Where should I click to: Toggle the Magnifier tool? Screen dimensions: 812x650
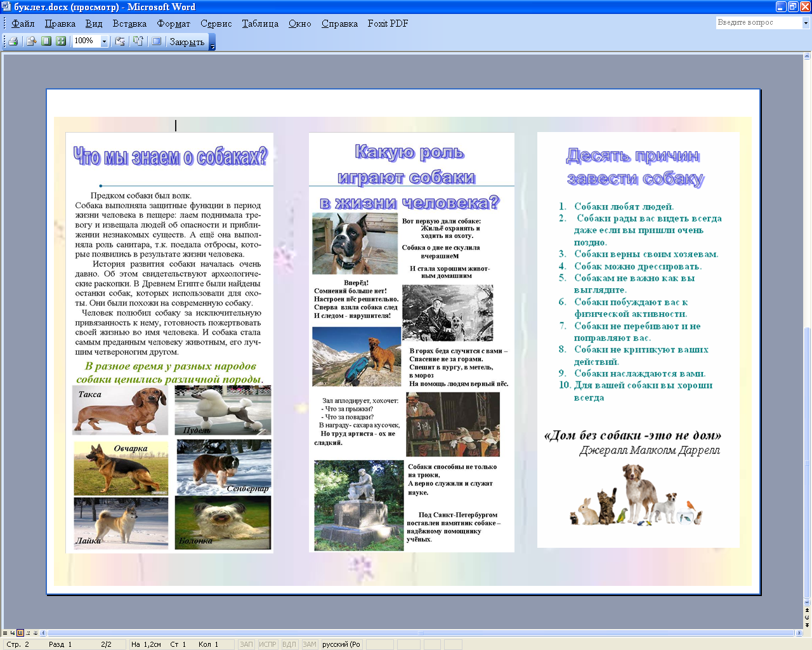coord(31,41)
